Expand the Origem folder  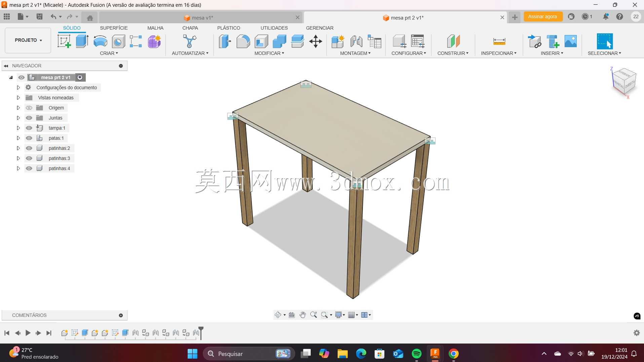pyautogui.click(x=18, y=108)
